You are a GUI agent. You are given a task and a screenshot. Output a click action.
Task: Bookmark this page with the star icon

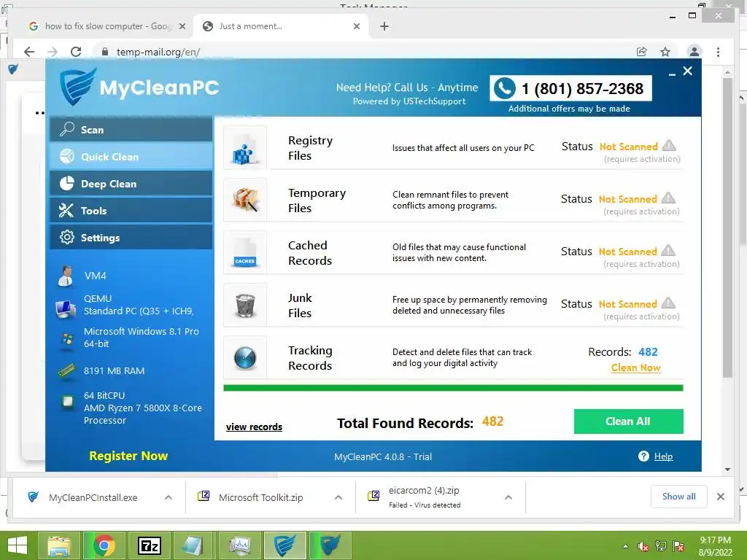(665, 52)
